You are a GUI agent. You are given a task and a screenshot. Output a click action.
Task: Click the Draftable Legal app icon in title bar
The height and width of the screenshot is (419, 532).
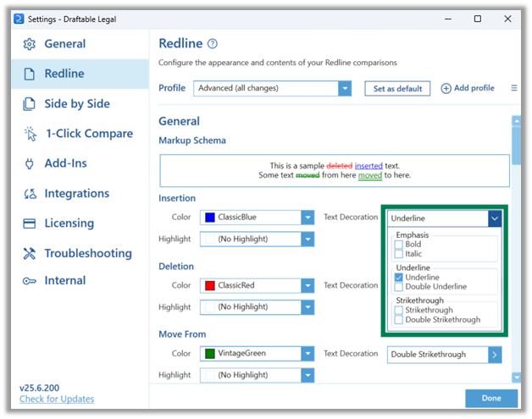click(19, 19)
